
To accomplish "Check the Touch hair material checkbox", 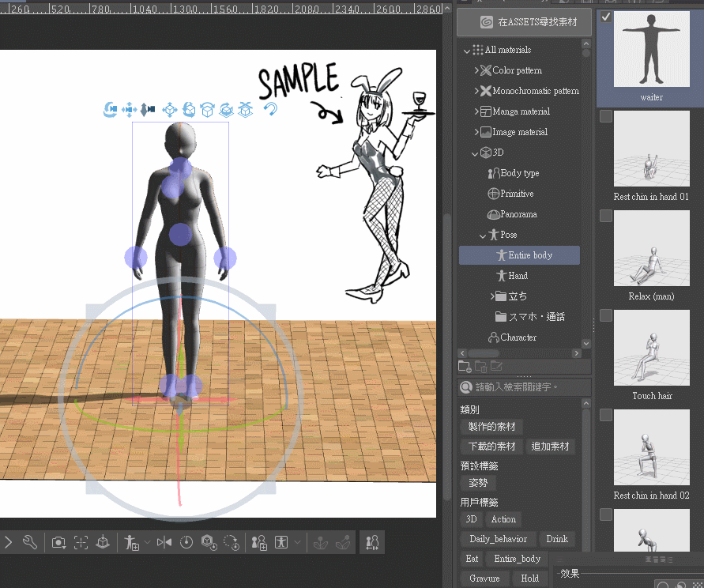I will click(606, 316).
